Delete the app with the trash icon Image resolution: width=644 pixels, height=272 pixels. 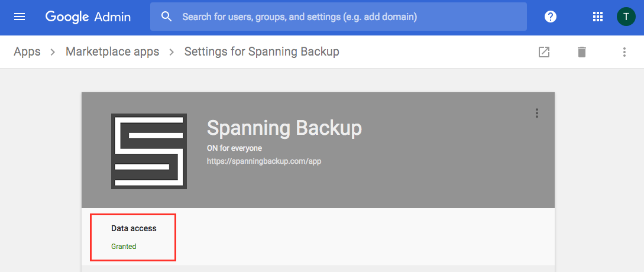click(x=581, y=52)
